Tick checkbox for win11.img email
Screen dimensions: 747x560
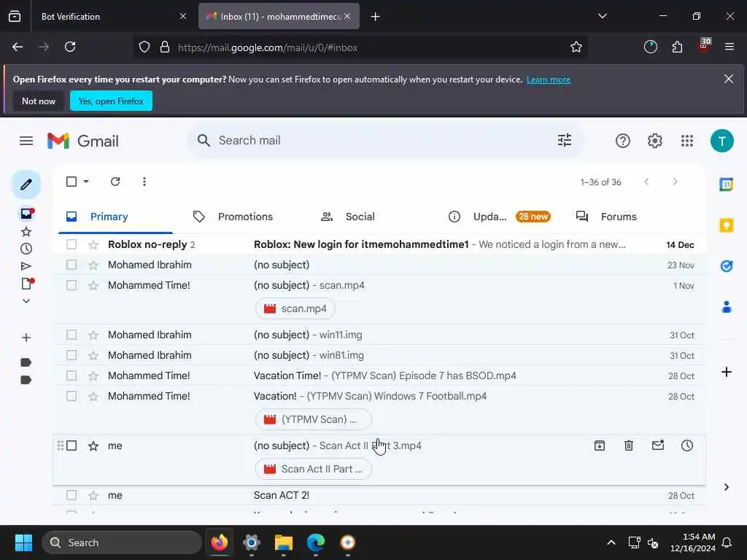click(71, 335)
